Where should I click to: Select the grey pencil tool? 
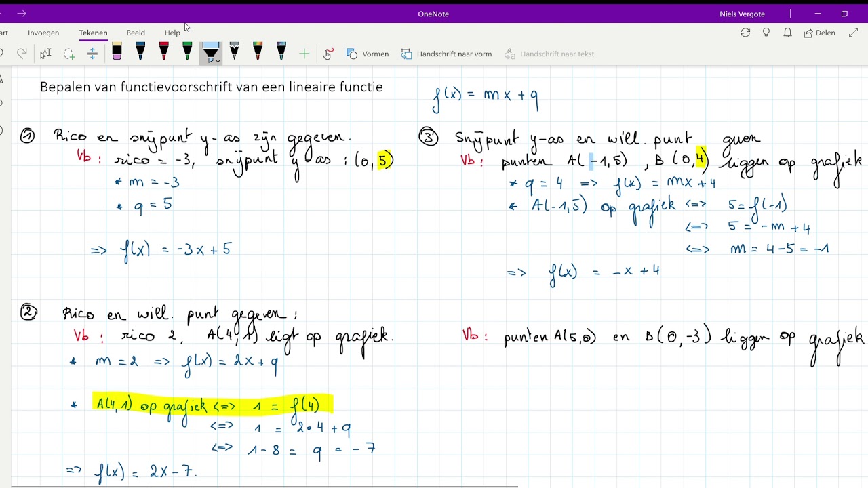click(235, 52)
